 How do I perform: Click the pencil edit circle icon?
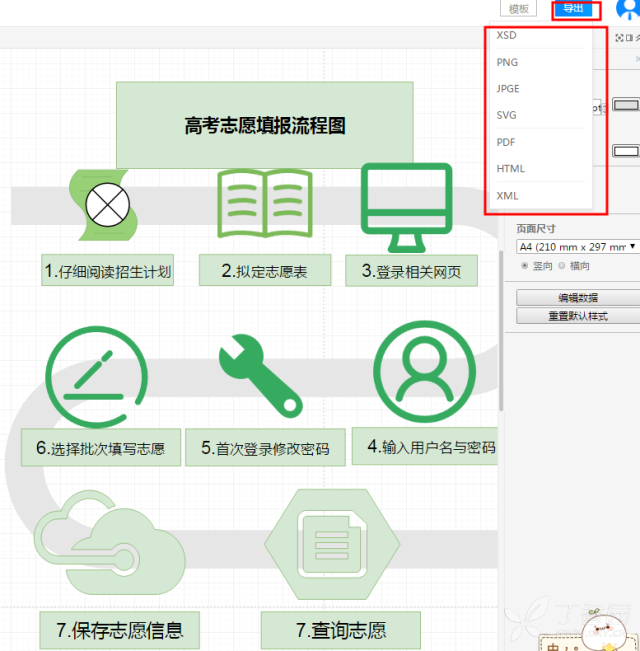(x=97, y=377)
